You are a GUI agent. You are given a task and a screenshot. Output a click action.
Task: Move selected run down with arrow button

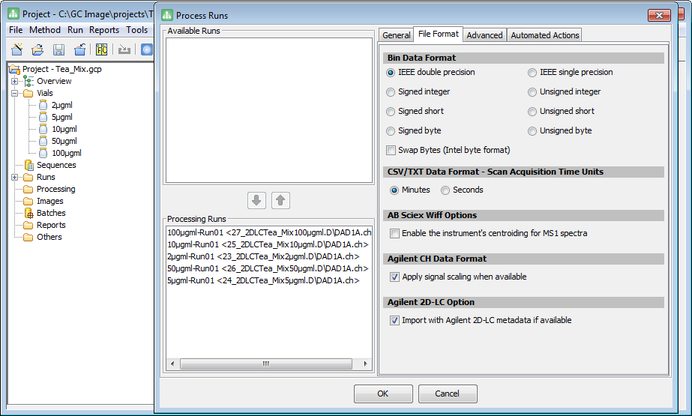click(x=257, y=200)
